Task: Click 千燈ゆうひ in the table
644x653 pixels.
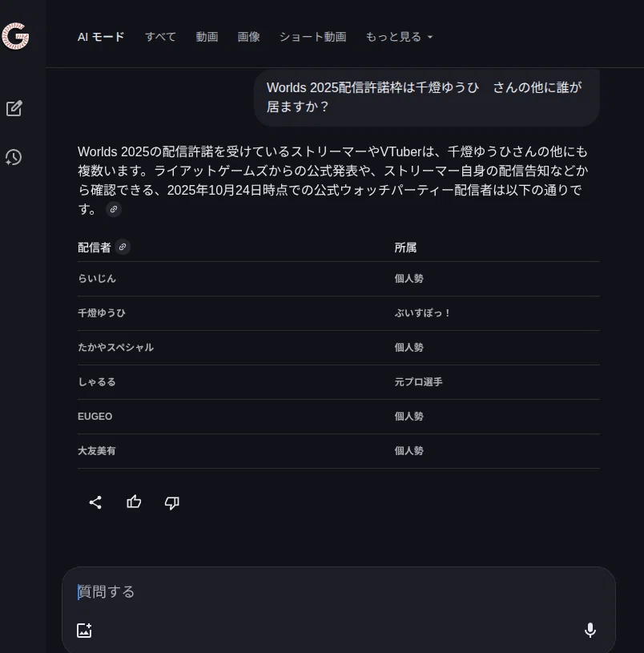Action: pos(102,313)
